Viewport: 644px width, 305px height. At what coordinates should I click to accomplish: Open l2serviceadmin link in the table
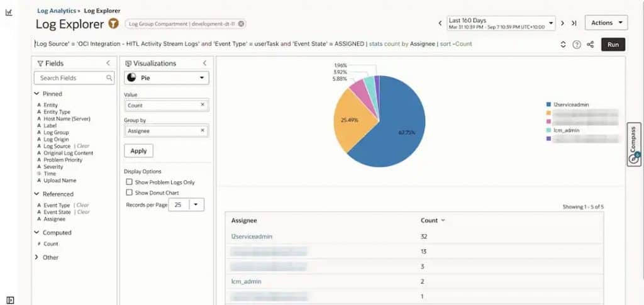pyautogui.click(x=252, y=236)
